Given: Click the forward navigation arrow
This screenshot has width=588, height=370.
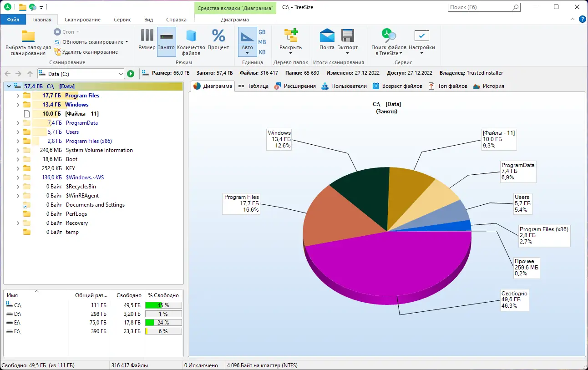Looking at the screenshot, I should coord(19,74).
